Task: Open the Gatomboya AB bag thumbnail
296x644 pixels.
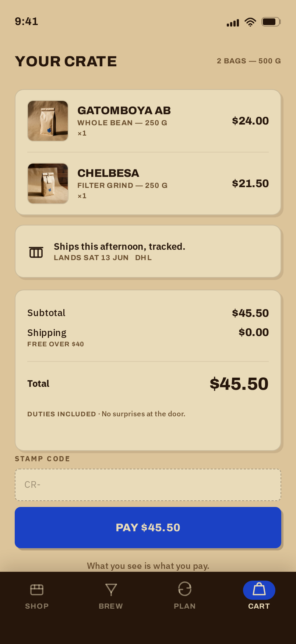Action: click(x=48, y=121)
